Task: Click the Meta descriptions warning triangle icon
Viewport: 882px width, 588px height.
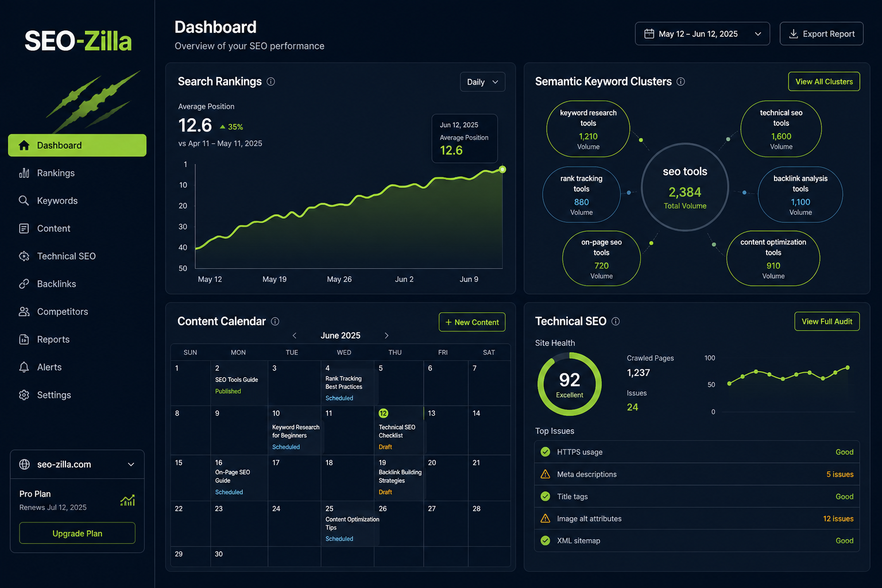Action: click(545, 474)
